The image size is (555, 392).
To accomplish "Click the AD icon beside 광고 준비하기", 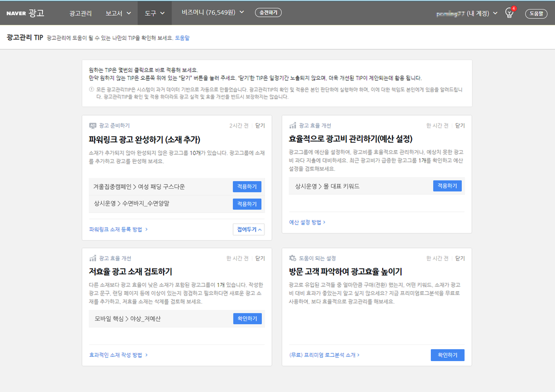I will tap(93, 126).
